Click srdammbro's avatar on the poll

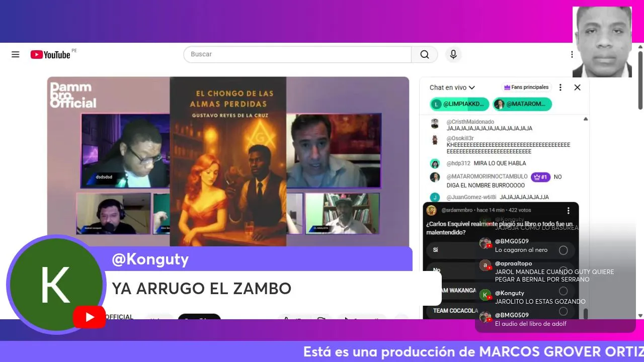point(431,210)
